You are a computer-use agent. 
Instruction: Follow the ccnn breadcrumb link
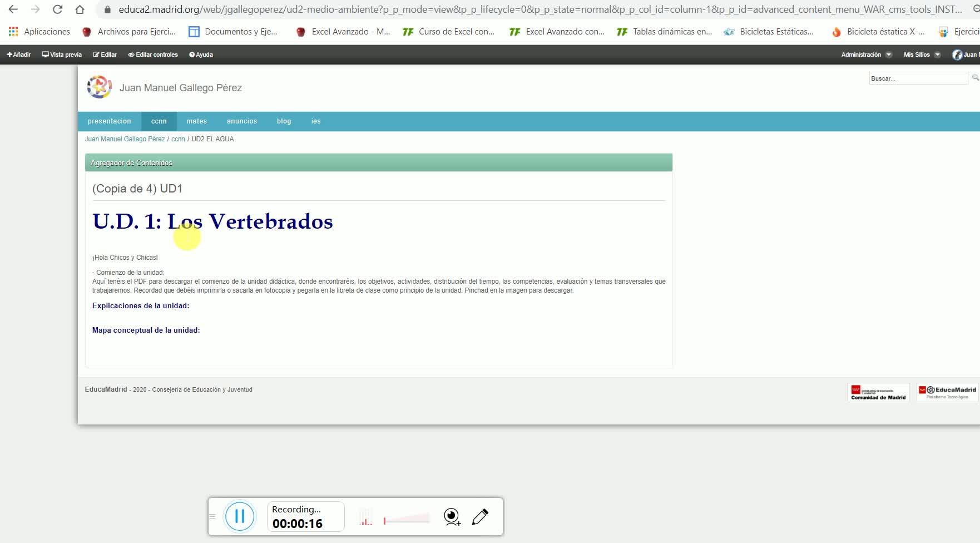point(178,139)
